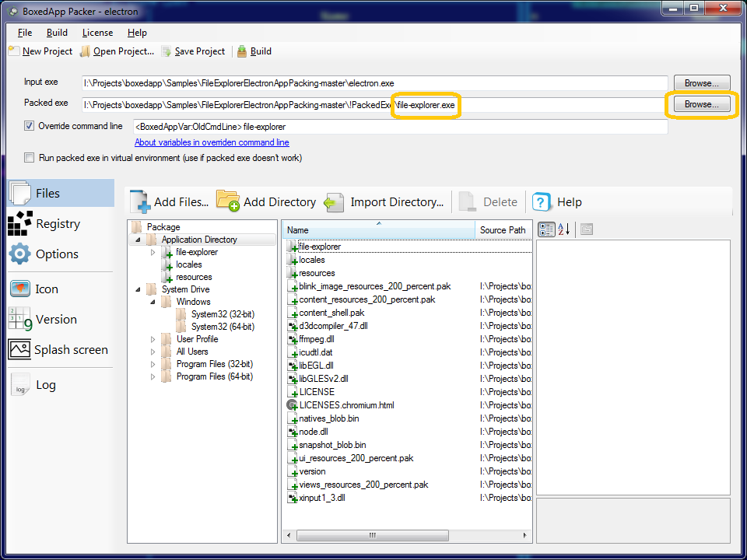Expand the file-explorer tree node

[153, 252]
